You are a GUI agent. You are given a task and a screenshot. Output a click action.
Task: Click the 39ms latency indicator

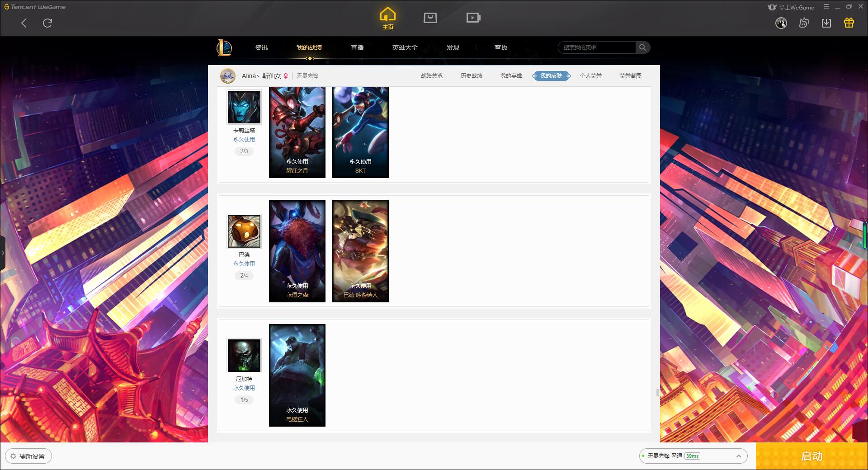coord(692,456)
